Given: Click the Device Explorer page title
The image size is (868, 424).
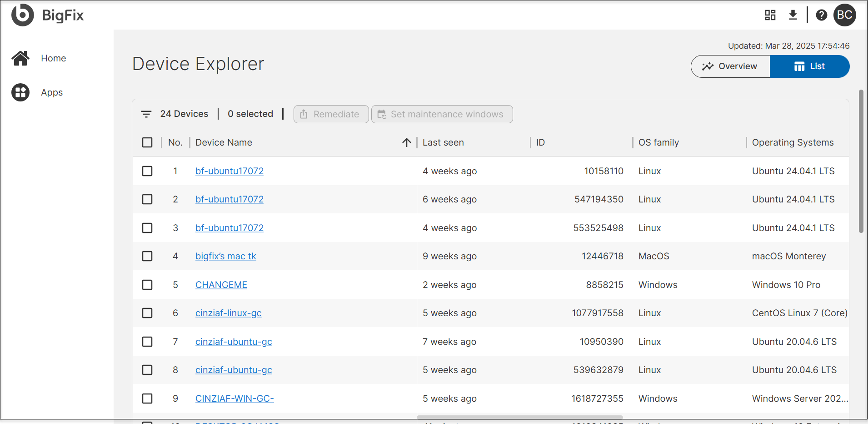Looking at the screenshot, I should tap(198, 64).
